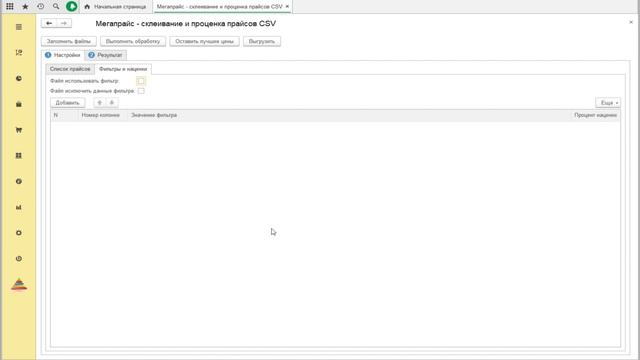Click the search magnifier icon
Viewport: 640px width, 360px height.
click(56, 7)
